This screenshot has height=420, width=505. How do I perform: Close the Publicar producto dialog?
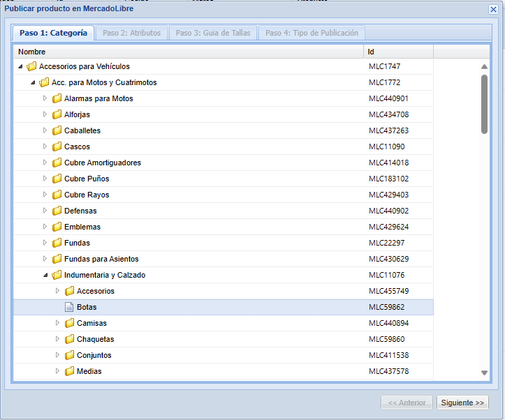click(x=493, y=9)
